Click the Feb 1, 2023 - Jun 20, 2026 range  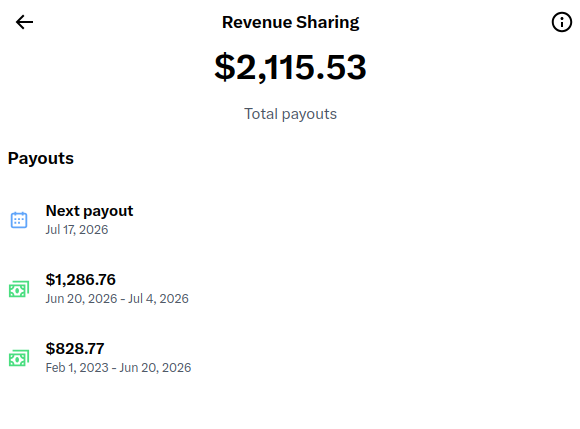tap(118, 368)
